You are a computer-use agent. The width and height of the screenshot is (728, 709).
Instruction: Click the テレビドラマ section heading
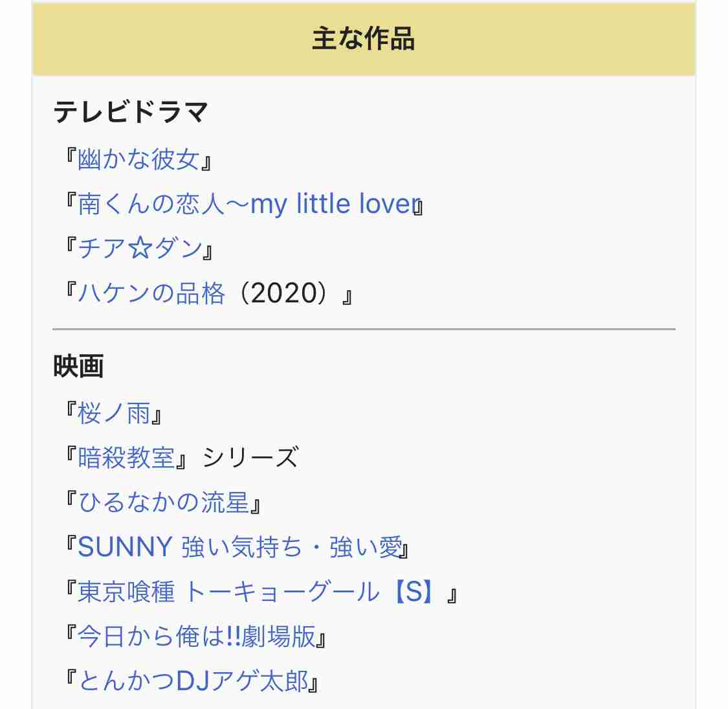pos(131,112)
